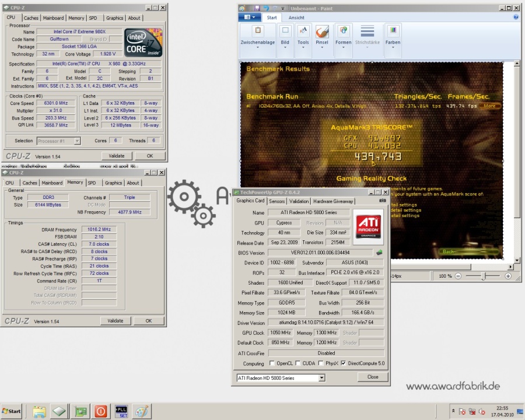
Task: Open the Pinsel brush dropdown
Action: click(322, 39)
